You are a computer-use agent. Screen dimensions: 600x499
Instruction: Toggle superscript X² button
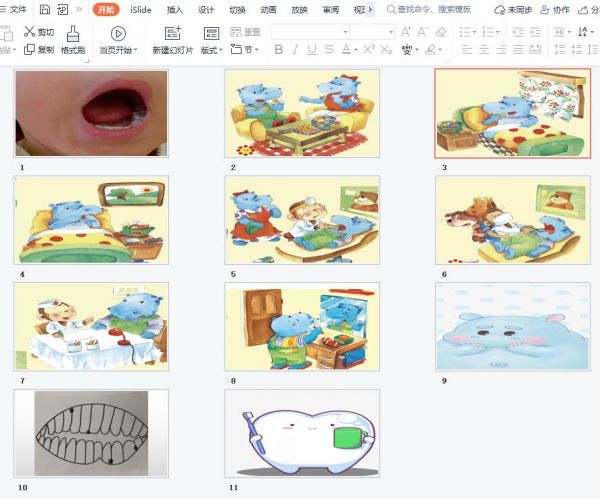point(369,49)
